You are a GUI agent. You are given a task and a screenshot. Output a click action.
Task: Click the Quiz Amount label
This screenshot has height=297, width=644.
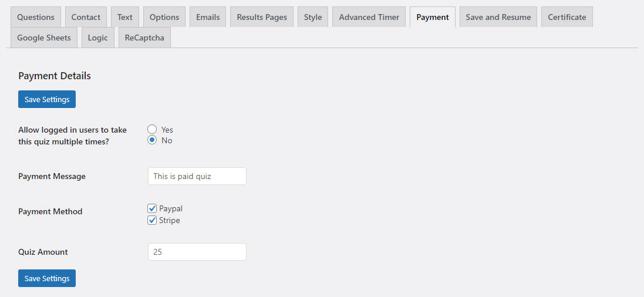tap(43, 252)
